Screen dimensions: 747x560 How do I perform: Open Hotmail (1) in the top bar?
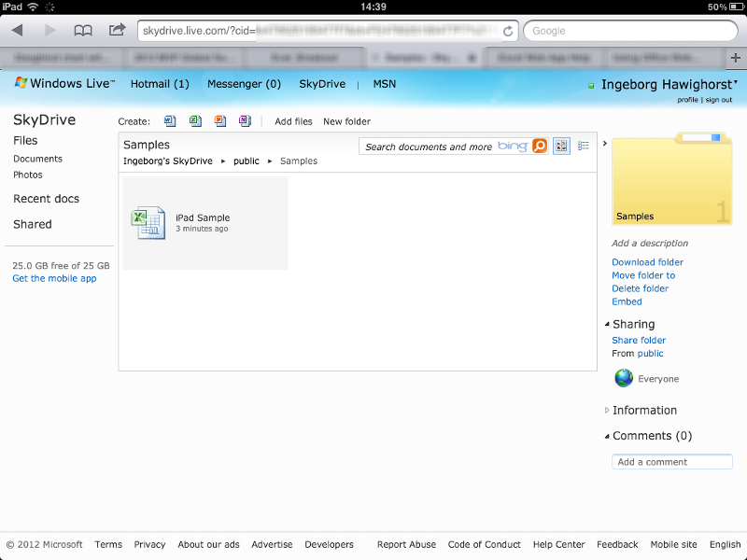tap(160, 84)
